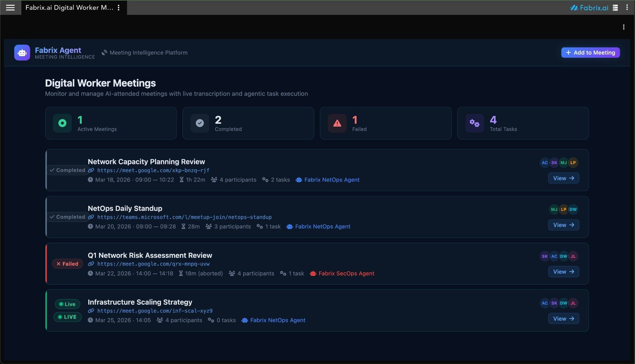This screenshot has height=364, width=635.
Task: Click the green LIVE indicator badge
Action: coord(67,317)
